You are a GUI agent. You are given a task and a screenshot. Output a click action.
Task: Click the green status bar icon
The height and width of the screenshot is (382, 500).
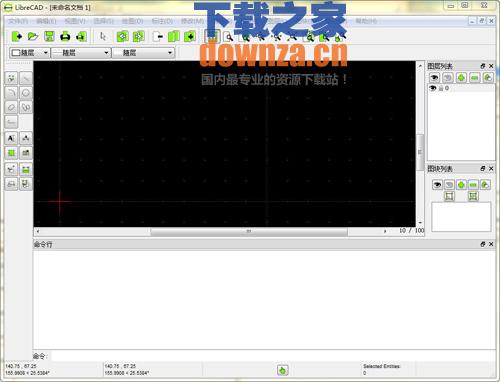coord(283,370)
